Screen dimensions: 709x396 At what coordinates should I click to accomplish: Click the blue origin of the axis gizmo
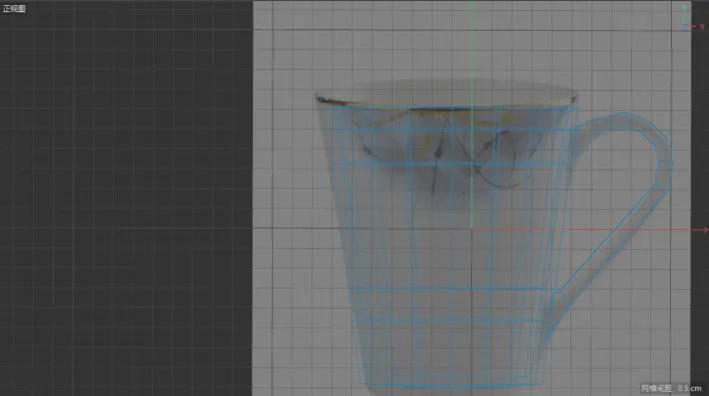tap(685, 27)
